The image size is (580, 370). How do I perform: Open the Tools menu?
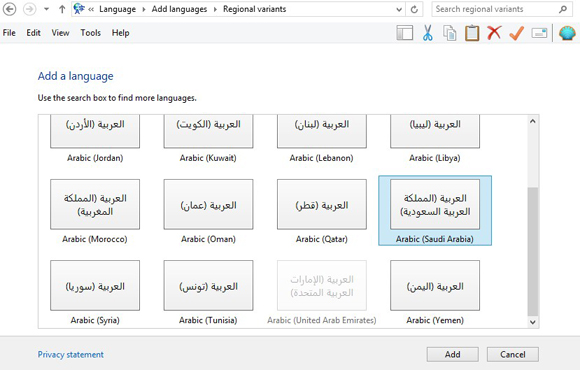[x=91, y=33]
